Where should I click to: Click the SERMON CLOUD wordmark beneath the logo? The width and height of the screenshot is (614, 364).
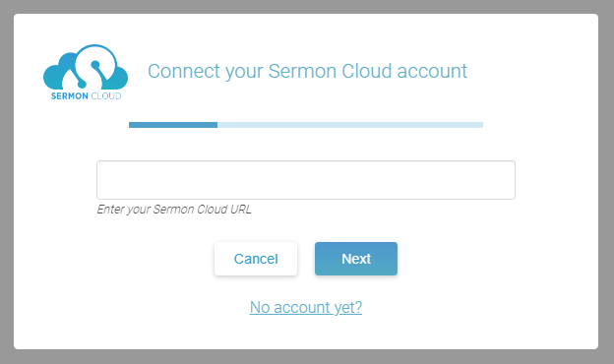[87, 95]
